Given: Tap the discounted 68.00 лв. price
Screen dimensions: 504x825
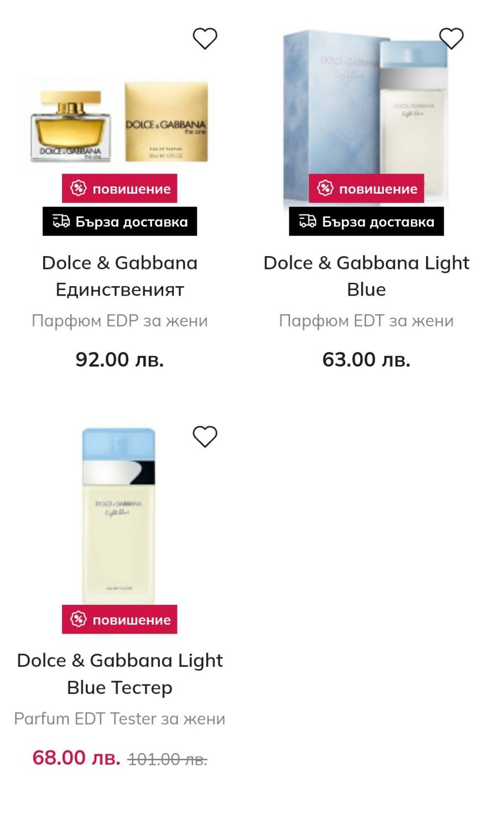Looking at the screenshot, I should tap(76, 757).
